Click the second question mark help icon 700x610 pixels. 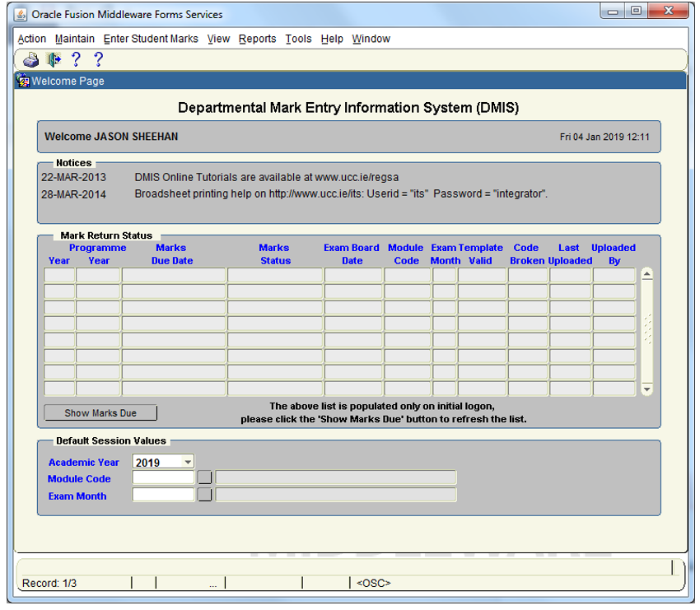tap(98, 59)
